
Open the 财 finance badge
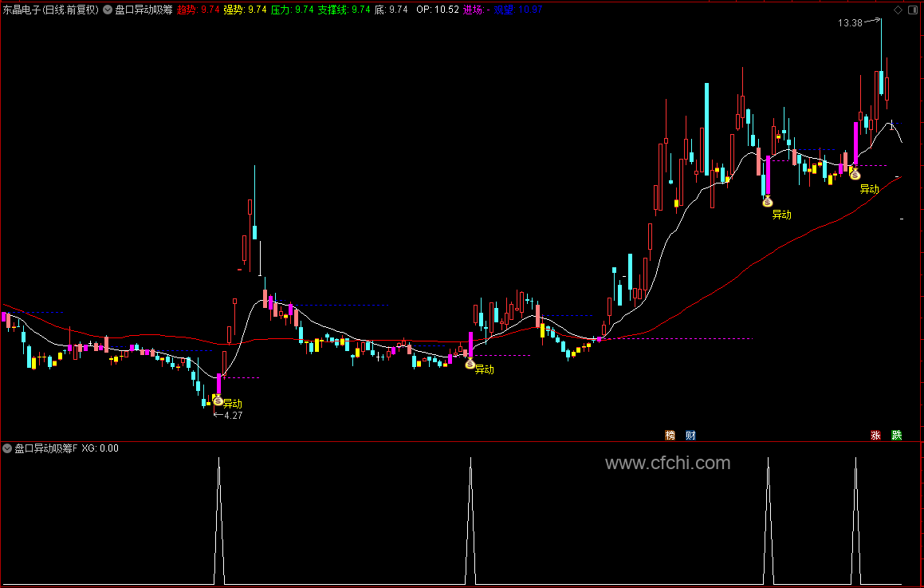[690, 436]
